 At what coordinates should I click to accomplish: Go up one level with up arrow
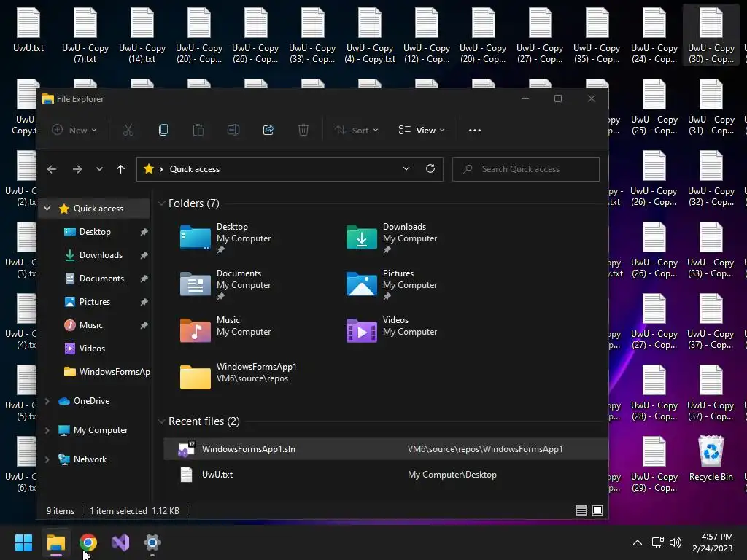pos(120,169)
